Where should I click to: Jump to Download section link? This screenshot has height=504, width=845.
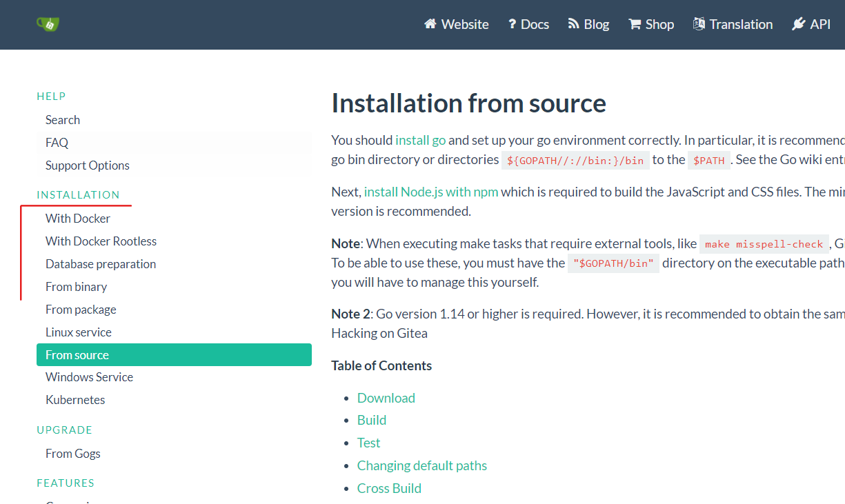386,398
